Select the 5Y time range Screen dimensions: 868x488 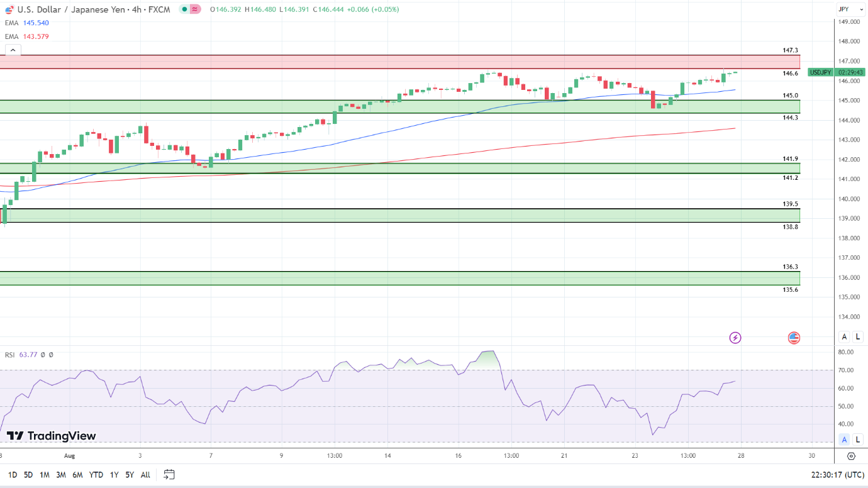130,475
